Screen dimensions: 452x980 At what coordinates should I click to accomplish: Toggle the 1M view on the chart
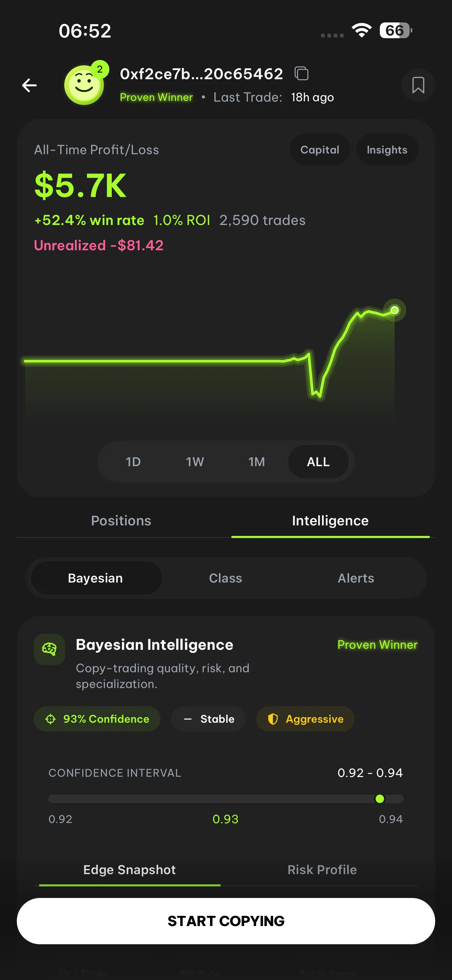256,462
